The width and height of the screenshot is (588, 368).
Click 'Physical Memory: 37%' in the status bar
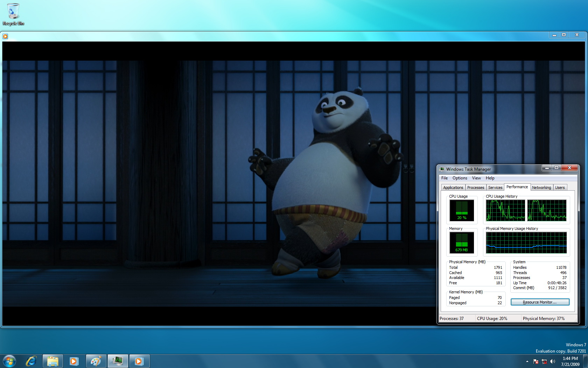tap(544, 319)
